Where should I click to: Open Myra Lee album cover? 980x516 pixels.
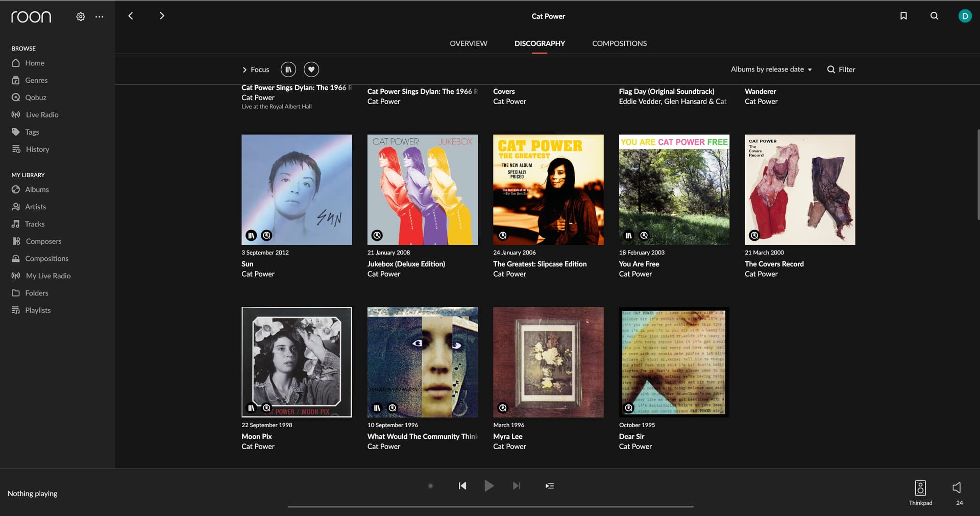[548, 362]
